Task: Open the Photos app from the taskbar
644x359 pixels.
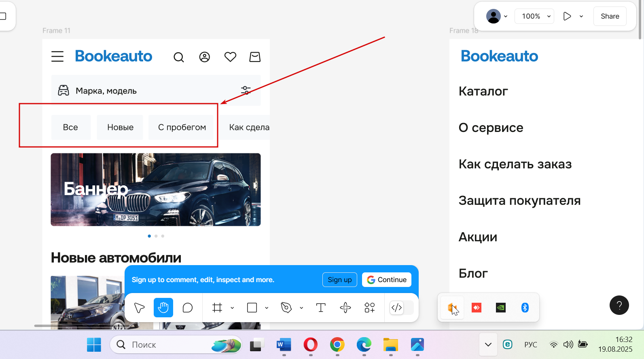Action: coord(417,345)
